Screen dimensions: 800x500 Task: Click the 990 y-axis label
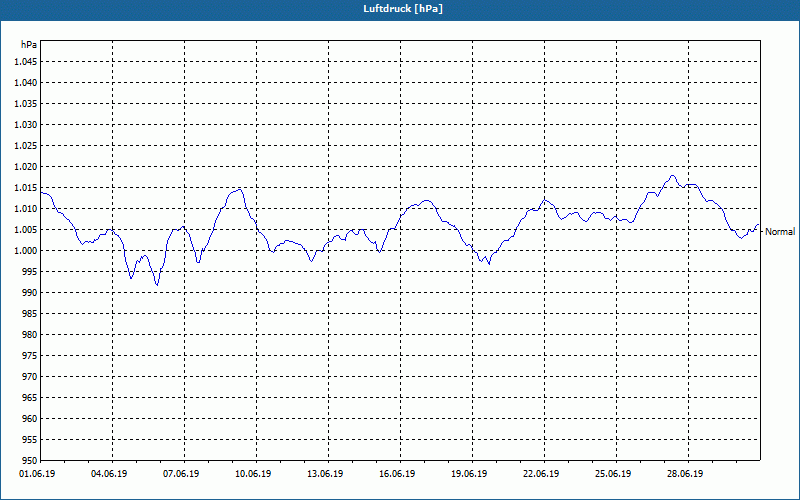point(30,292)
